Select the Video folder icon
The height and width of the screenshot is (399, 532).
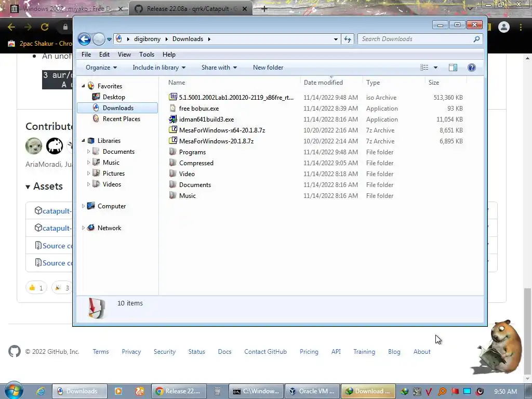(x=173, y=174)
